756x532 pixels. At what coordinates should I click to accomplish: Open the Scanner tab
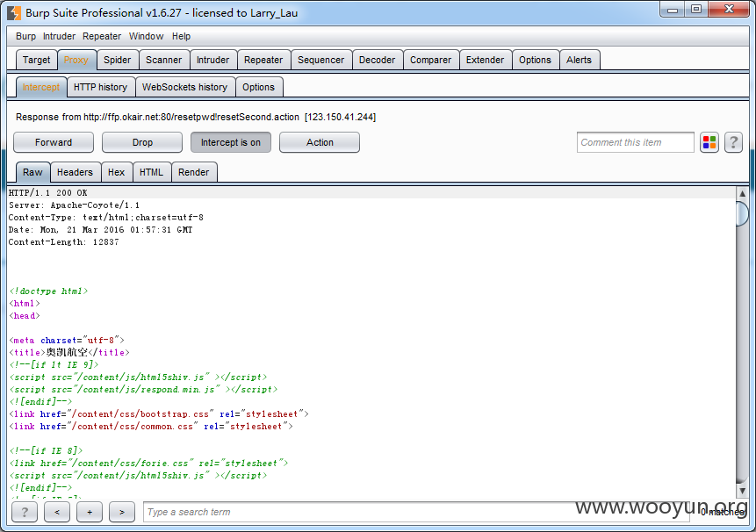[164, 60]
